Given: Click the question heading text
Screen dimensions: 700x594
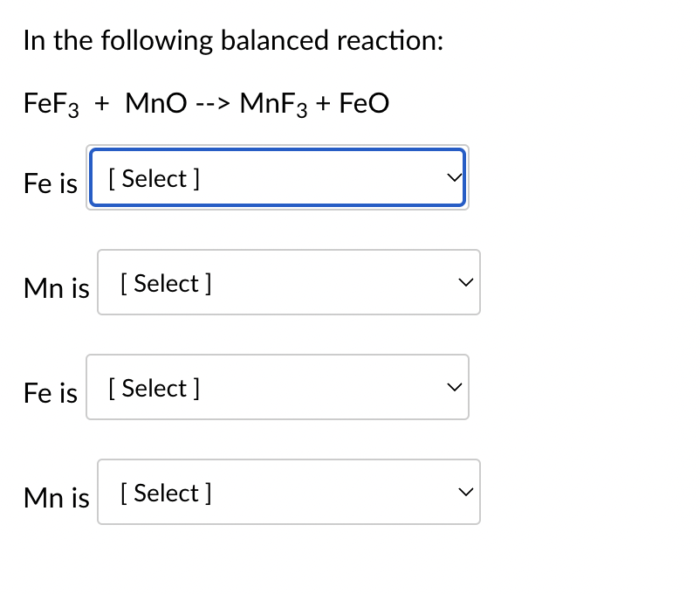Looking at the screenshot, I should pyautogui.click(x=234, y=40).
